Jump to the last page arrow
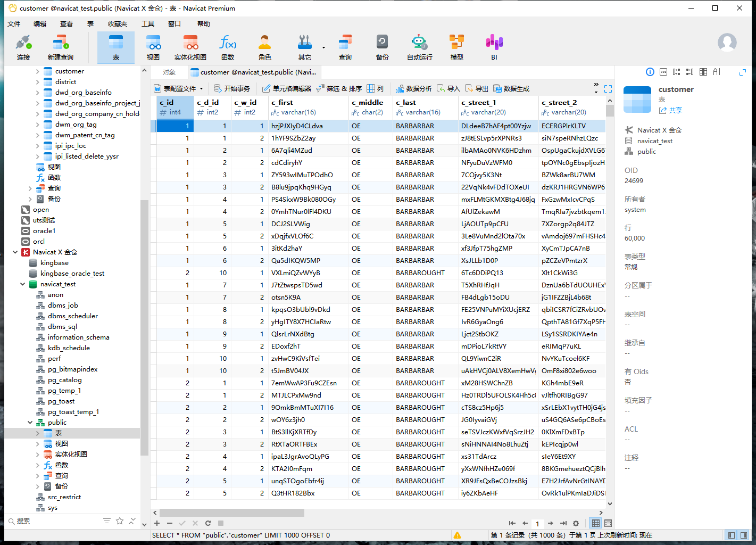756x545 pixels. click(x=563, y=523)
